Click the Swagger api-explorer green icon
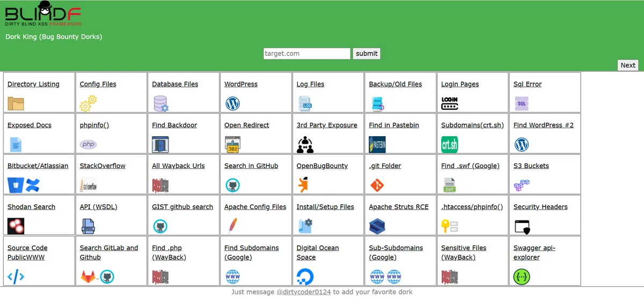The image size is (644, 306). point(522,277)
